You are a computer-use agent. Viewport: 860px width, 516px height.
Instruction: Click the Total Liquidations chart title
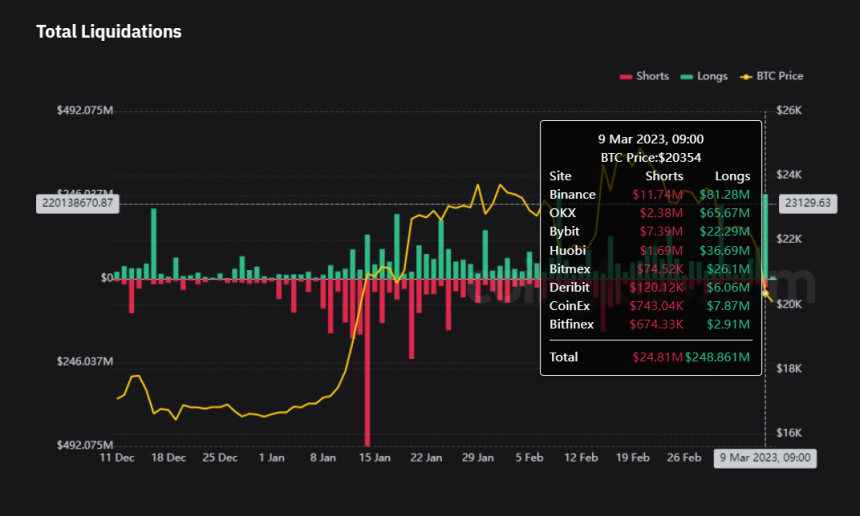point(109,32)
